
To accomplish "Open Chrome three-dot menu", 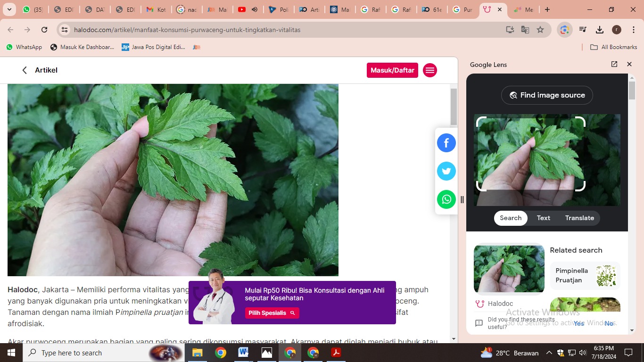I will [633, 30].
